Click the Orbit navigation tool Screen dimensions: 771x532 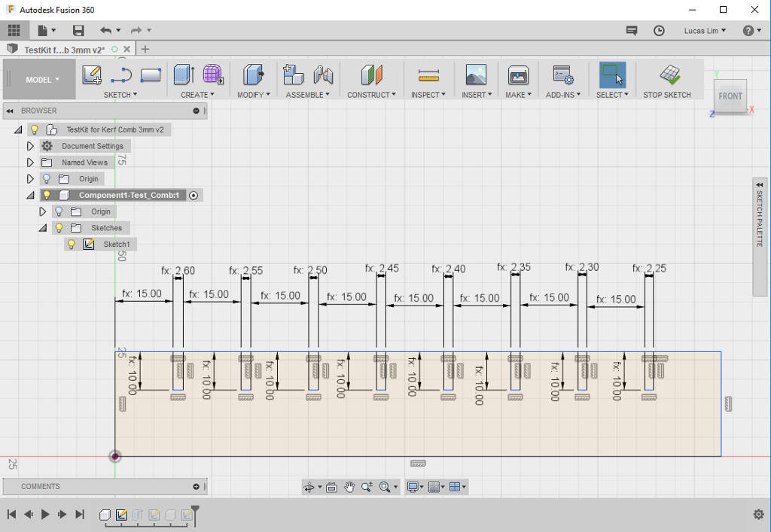pyautogui.click(x=309, y=487)
